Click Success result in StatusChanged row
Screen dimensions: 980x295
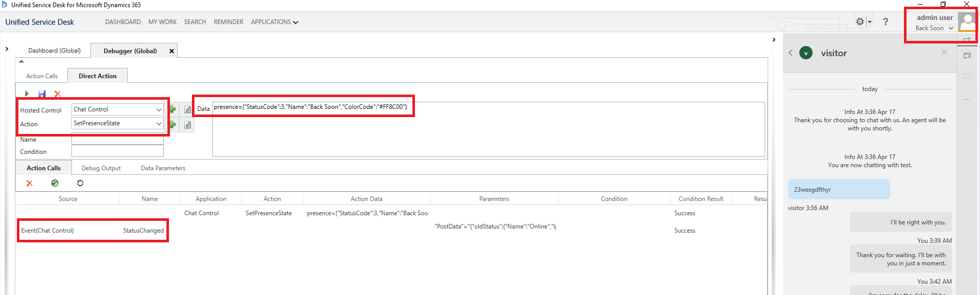684,231
